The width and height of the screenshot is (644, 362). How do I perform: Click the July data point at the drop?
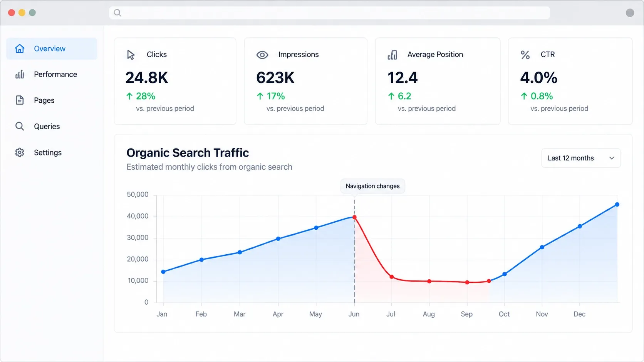(x=391, y=277)
